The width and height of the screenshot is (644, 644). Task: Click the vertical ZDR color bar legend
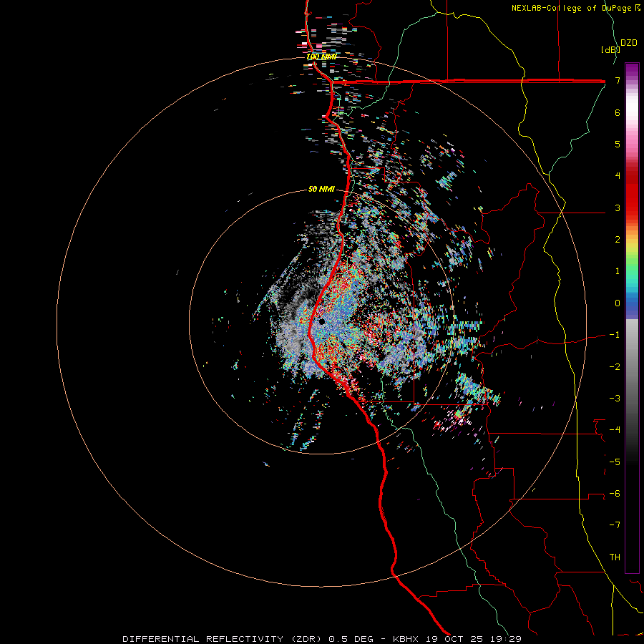[632, 318]
